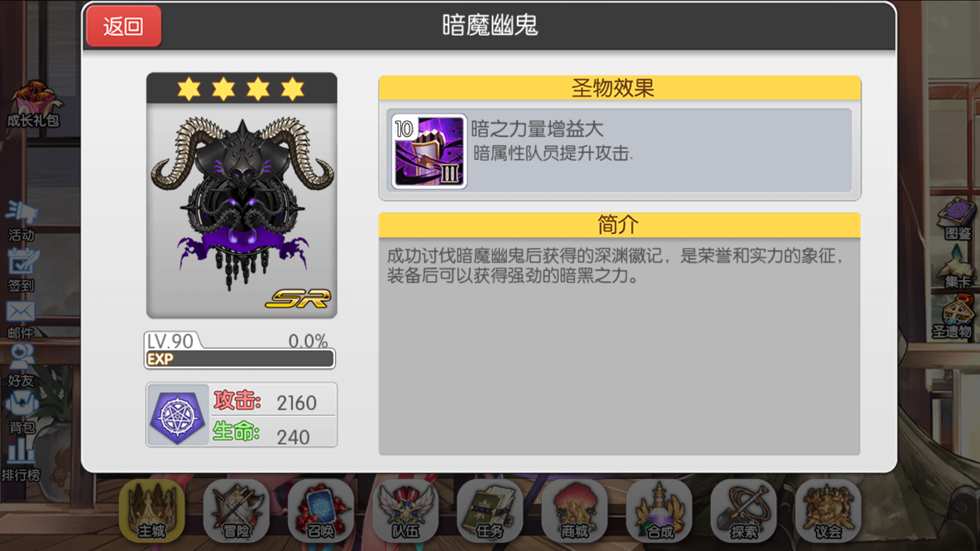Open the 好友 friends icon
Image resolution: width=980 pixels, height=551 pixels.
point(21,366)
